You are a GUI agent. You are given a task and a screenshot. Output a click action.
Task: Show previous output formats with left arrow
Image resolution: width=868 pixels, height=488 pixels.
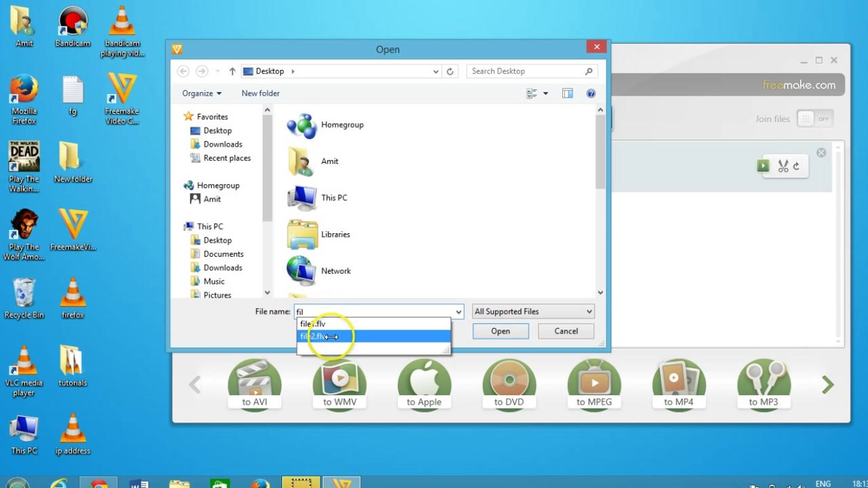[x=195, y=385]
